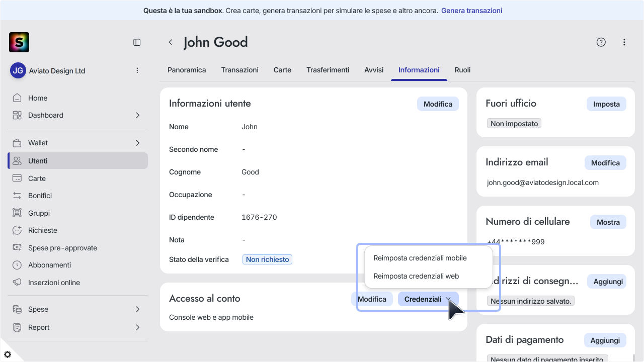Screen dimensions: 644x362
Task: Click the Spese coins icon
Action: point(17,309)
